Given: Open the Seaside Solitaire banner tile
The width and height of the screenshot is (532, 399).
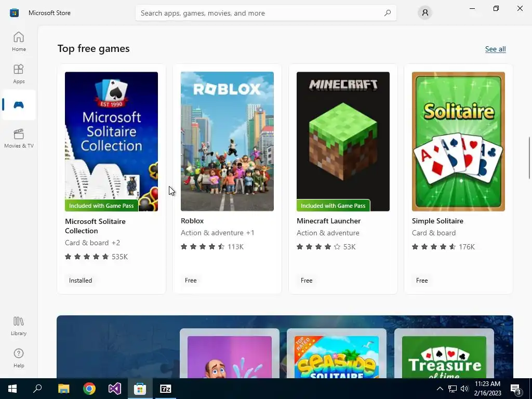Looking at the screenshot, I should (337, 353).
